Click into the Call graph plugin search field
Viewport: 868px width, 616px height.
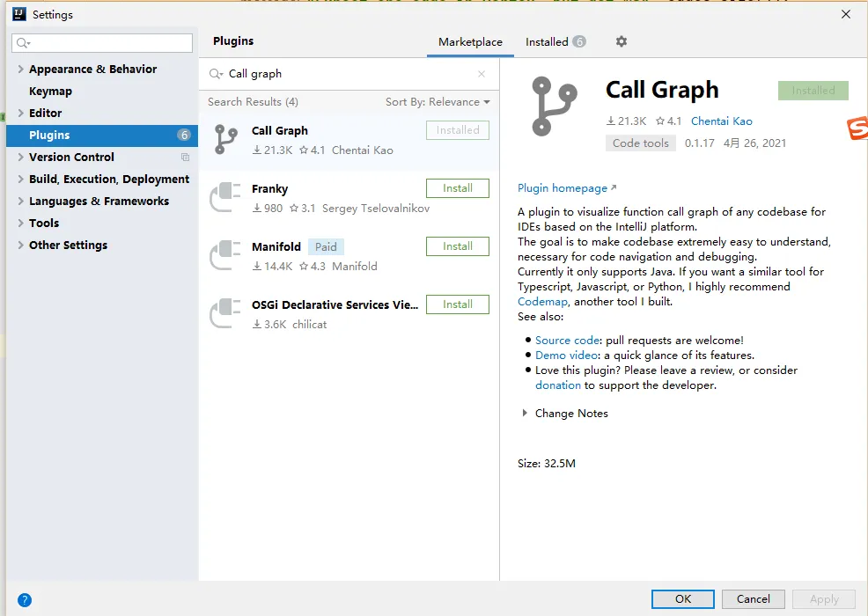349,74
